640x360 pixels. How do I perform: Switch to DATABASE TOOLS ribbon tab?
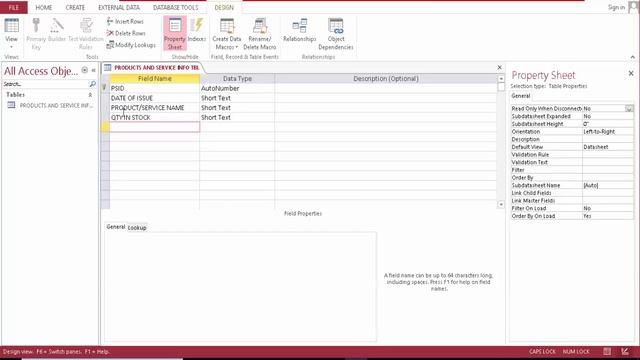[x=176, y=7]
